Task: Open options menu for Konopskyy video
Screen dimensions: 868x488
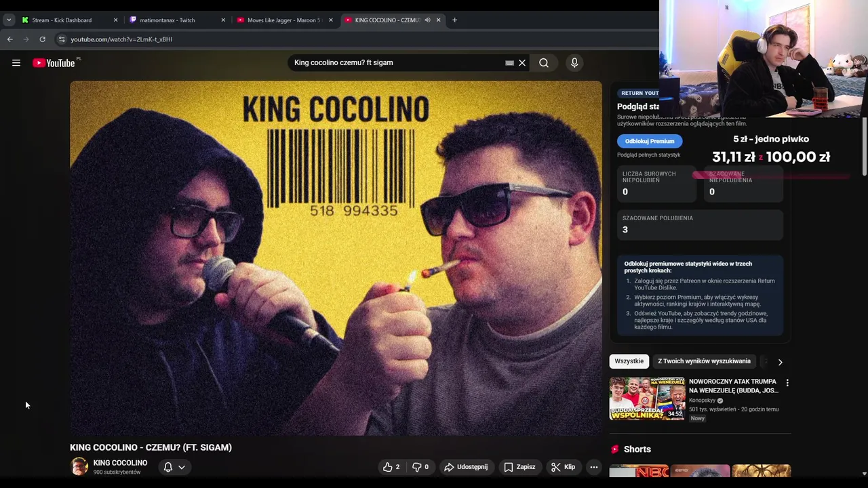Action: pyautogui.click(x=787, y=383)
